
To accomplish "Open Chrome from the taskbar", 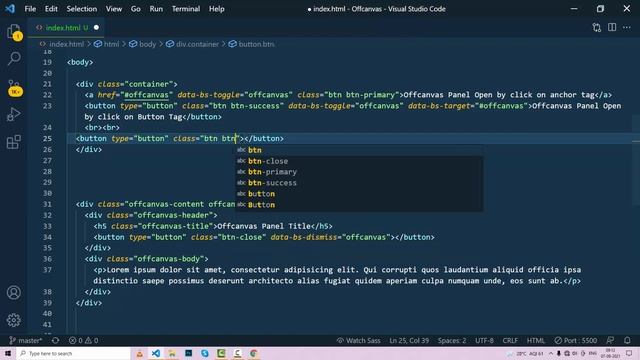I will (254, 353).
